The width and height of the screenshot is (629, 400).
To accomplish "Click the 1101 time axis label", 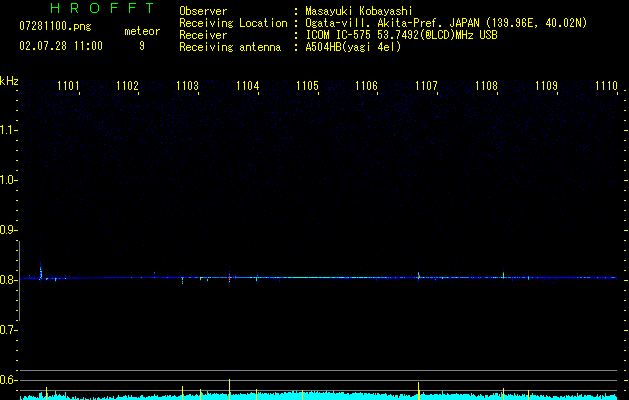I will 68,86.
